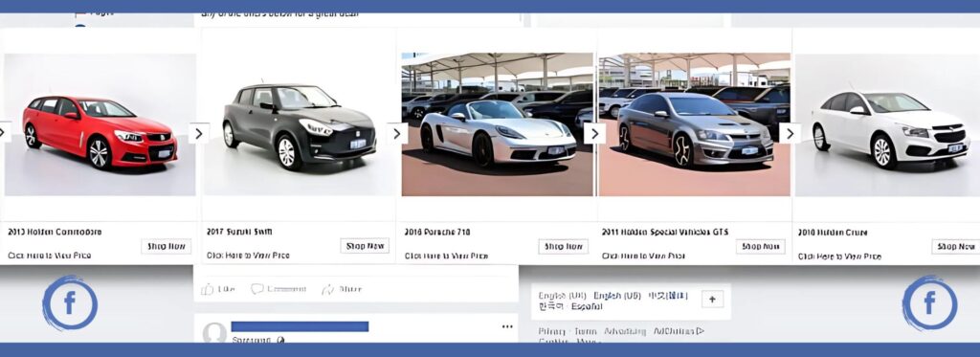Screen dimensions: 980x357
Task: Open the white Holden Cruze photo
Action: (887, 124)
